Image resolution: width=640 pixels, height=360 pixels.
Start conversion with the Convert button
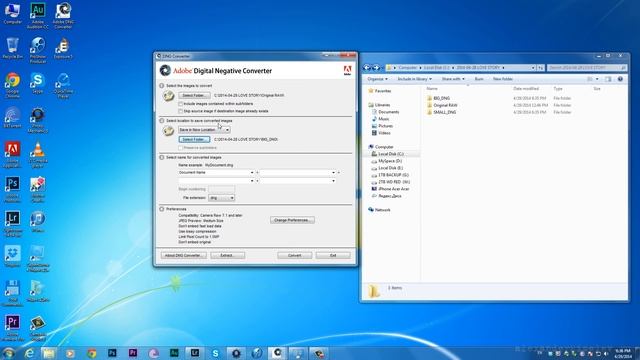tap(295, 256)
